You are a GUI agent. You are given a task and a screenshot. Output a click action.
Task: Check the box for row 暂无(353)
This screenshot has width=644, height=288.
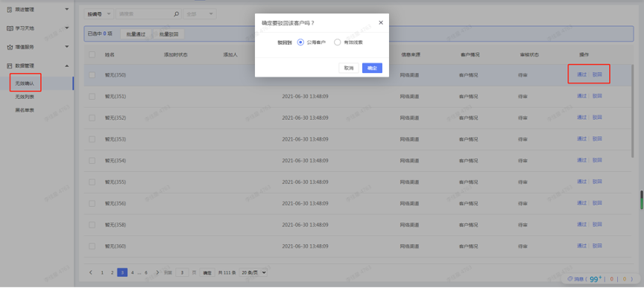tap(92, 139)
